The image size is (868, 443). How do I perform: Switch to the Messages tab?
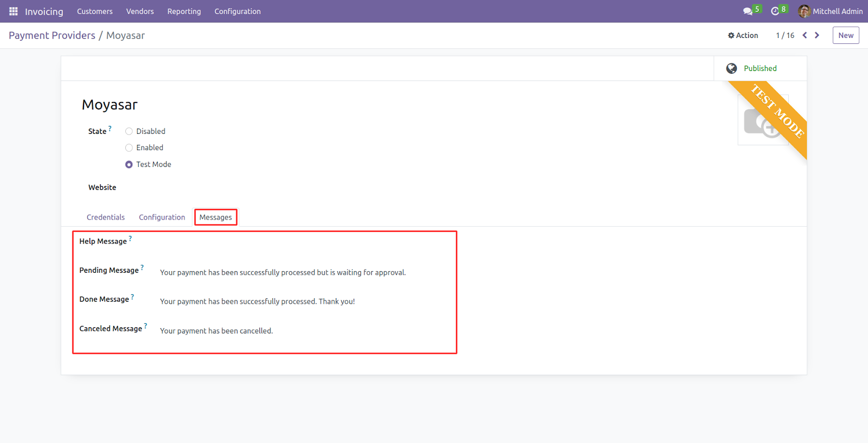click(215, 217)
